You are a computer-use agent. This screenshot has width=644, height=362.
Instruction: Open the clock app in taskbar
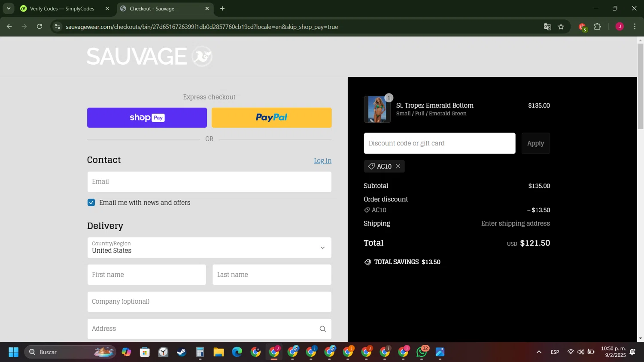(163, 352)
